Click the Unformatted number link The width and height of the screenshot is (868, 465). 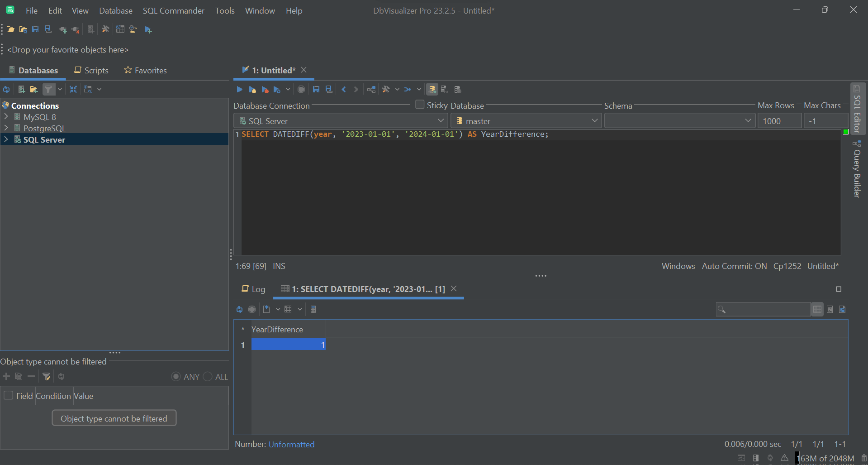click(291, 444)
